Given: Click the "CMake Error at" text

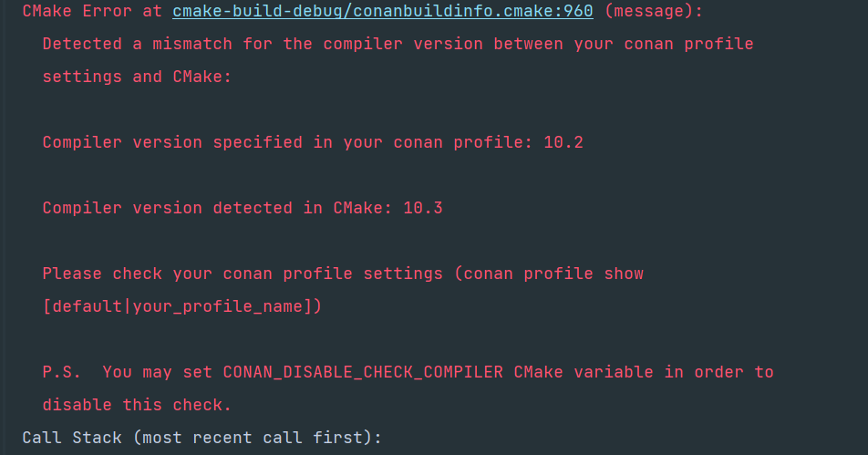Looking at the screenshot, I should pyautogui.click(x=91, y=11).
